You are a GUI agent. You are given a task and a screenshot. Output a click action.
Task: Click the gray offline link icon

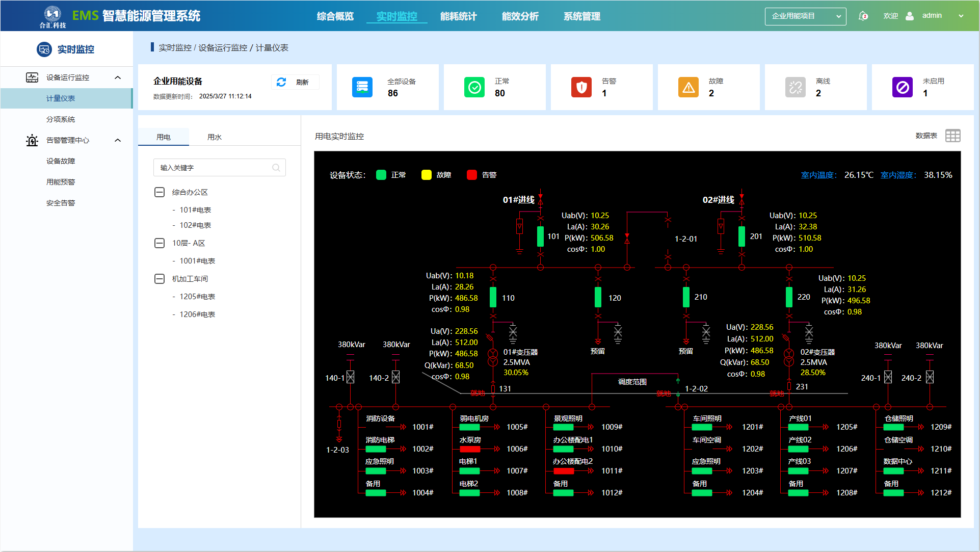[795, 87]
